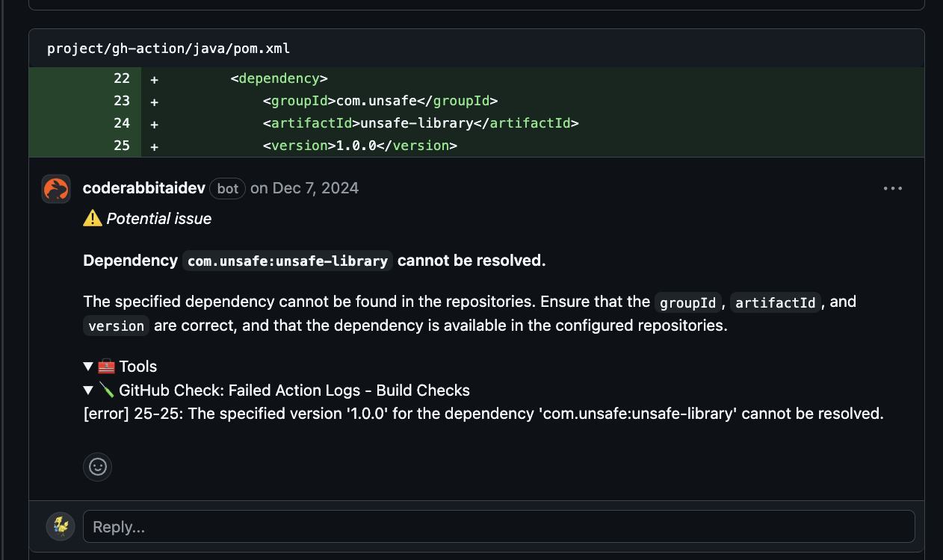Open the comment options kebab menu
This screenshot has height=560, width=943.
pyautogui.click(x=892, y=188)
